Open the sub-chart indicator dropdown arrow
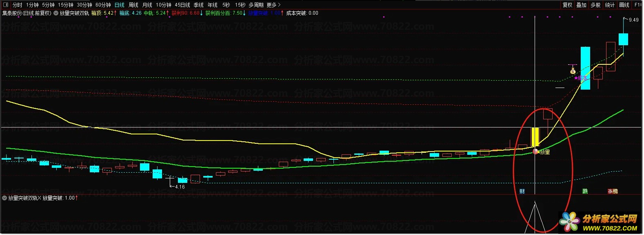Screen dimensions: 644x235 [4, 198]
